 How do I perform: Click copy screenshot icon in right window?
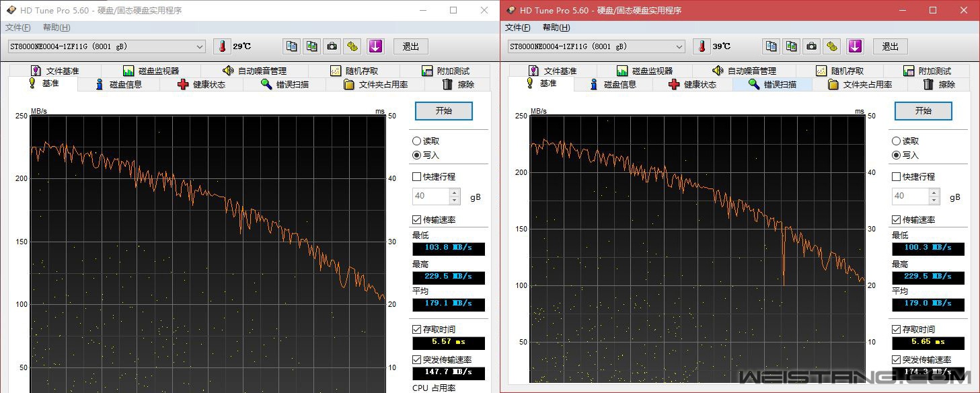coord(791,46)
